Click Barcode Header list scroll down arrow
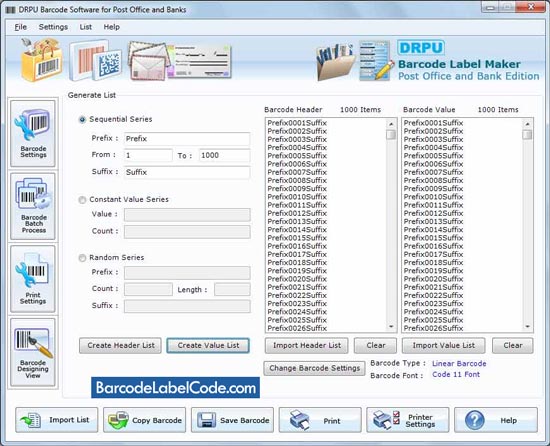550x446 pixels. point(391,326)
